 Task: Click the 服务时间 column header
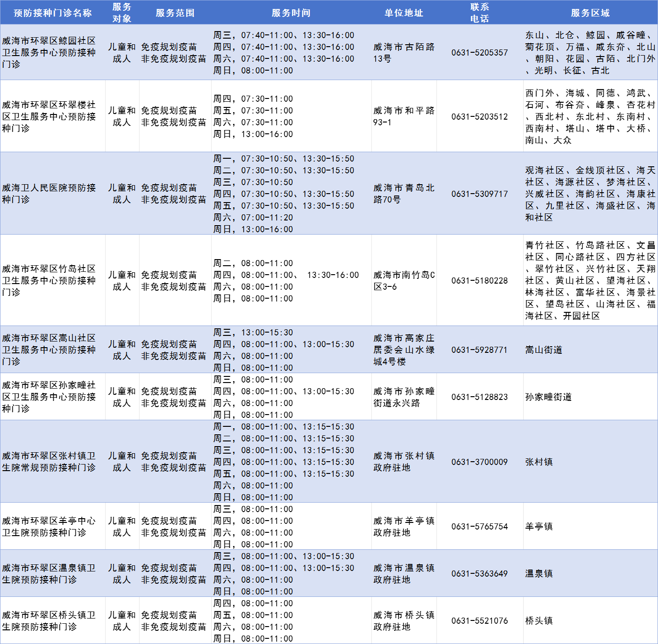291,13
